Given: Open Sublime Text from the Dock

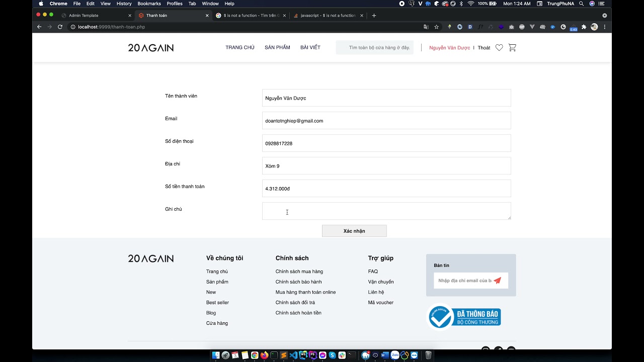Looking at the screenshot, I should (x=284, y=355).
